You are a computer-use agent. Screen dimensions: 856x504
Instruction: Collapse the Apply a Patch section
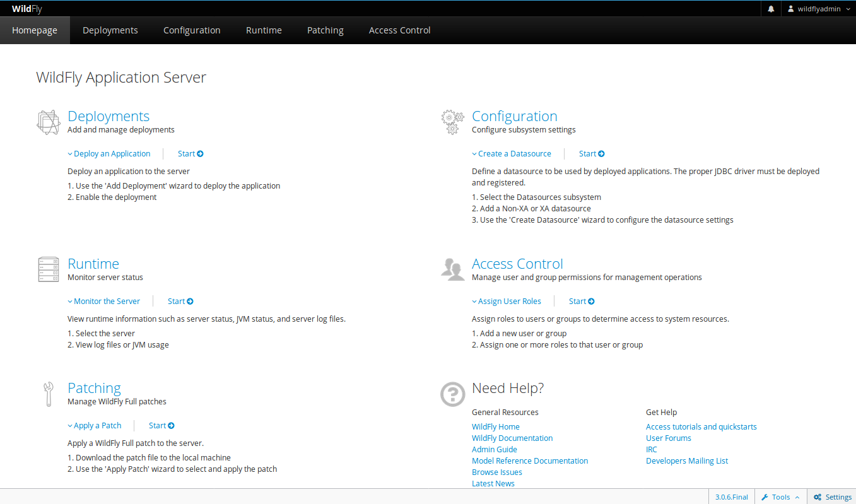coord(95,425)
